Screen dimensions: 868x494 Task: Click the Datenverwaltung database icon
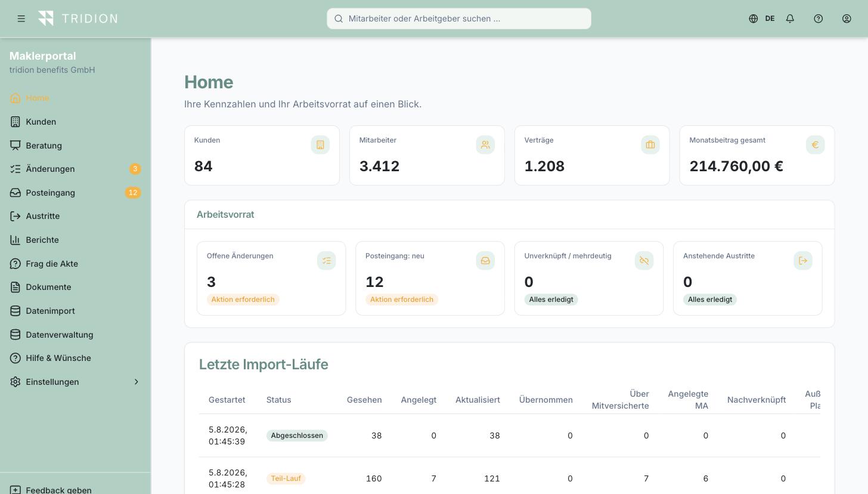(15, 335)
